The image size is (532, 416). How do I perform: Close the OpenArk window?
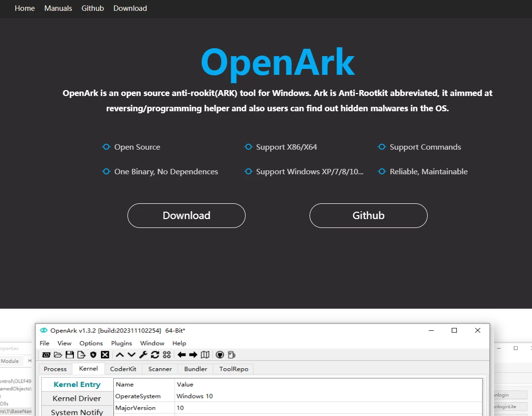[x=478, y=330]
